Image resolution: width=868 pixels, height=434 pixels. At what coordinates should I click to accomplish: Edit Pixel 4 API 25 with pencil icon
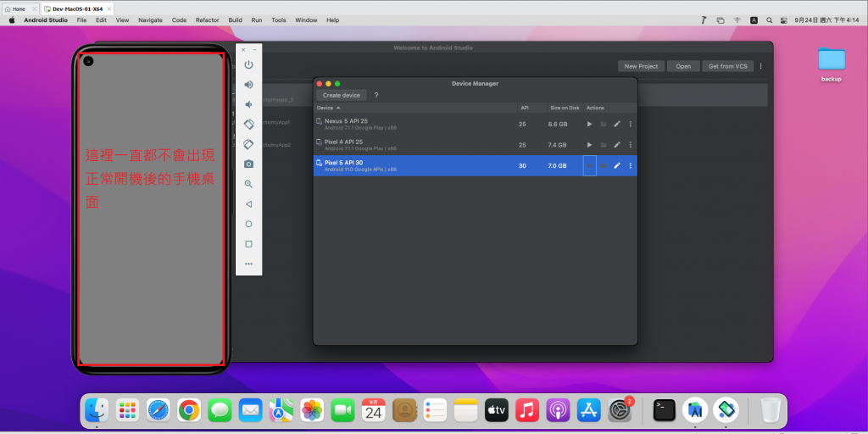coord(617,144)
